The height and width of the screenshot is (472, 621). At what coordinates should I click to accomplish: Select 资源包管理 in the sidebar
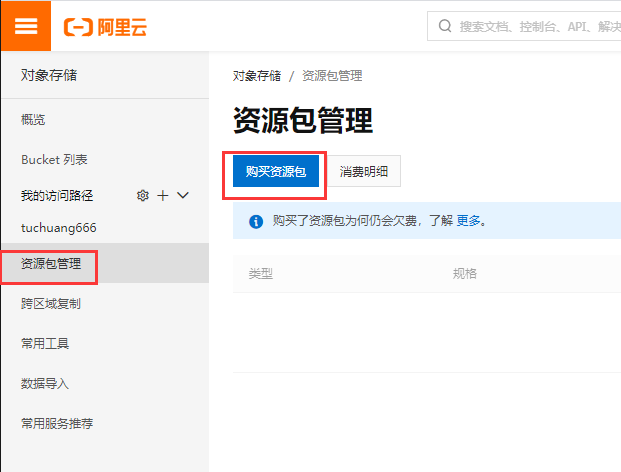click(x=51, y=265)
